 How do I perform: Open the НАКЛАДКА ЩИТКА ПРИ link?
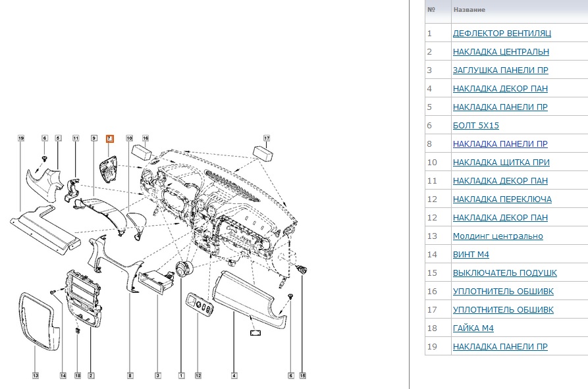pyautogui.click(x=501, y=163)
